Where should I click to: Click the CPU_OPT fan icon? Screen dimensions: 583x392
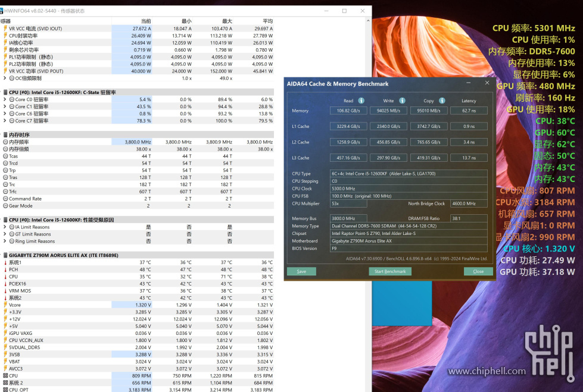5,390
